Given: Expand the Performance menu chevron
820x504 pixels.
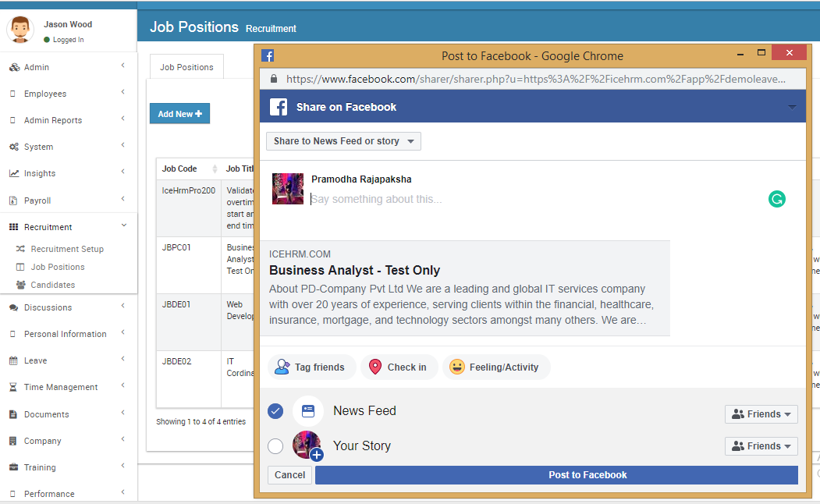Looking at the screenshot, I should [123, 492].
